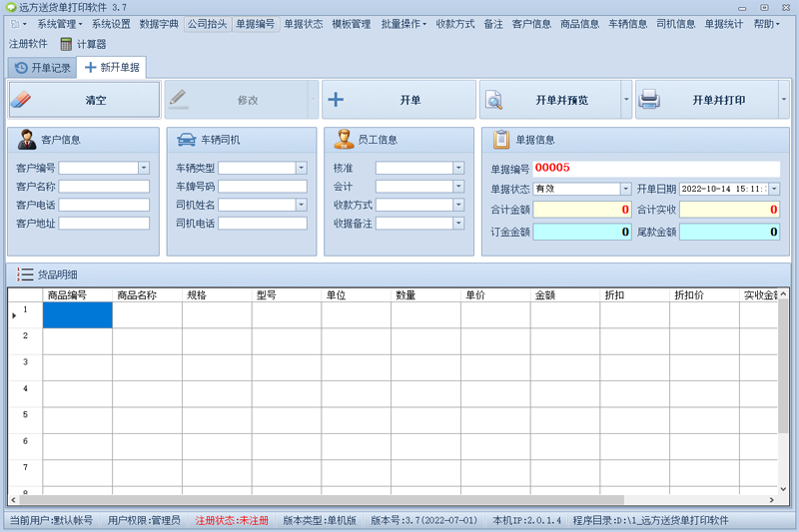This screenshot has width=799, height=532.
Task: Open the 系统管理 menu
Action: [59, 24]
